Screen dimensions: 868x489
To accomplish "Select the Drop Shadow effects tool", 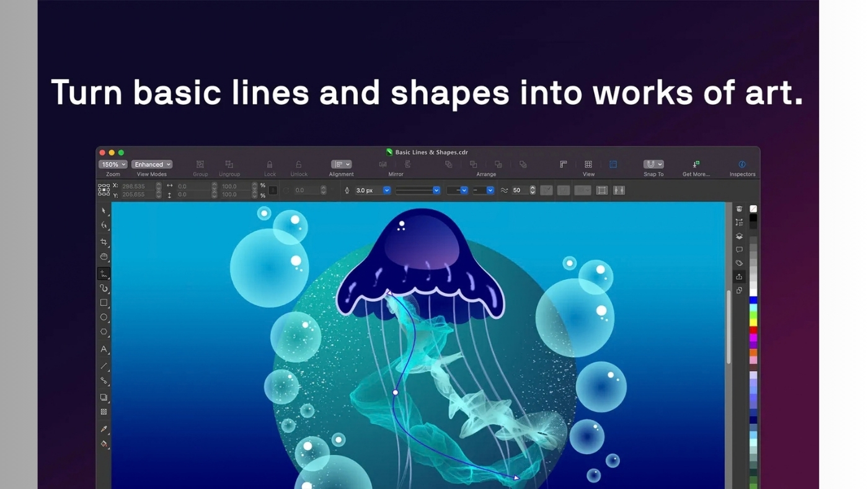I will tap(104, 397).
